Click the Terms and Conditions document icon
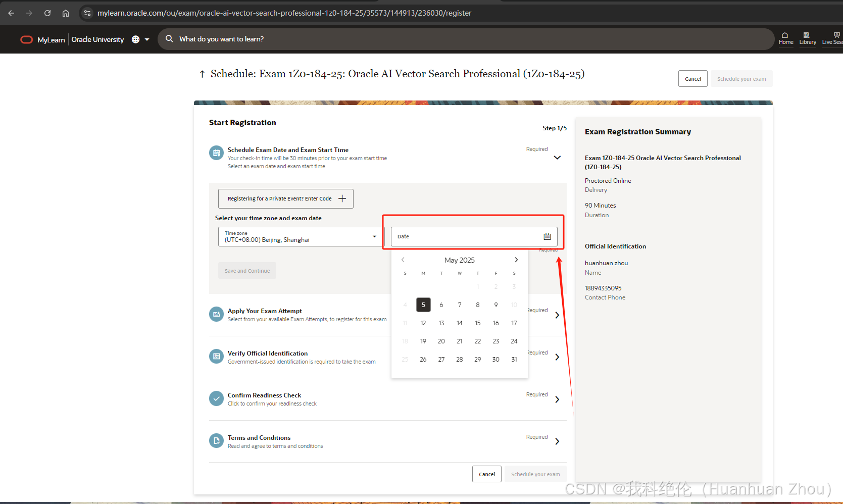This screenshot has width=843, height=504. 216,441
